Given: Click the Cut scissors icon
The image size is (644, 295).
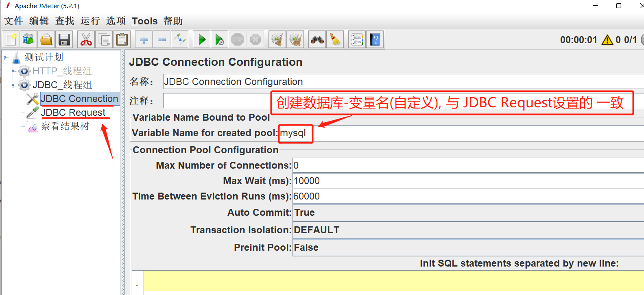Looking at the screenshot, I should pyautogui.click(x=86, y=39).
